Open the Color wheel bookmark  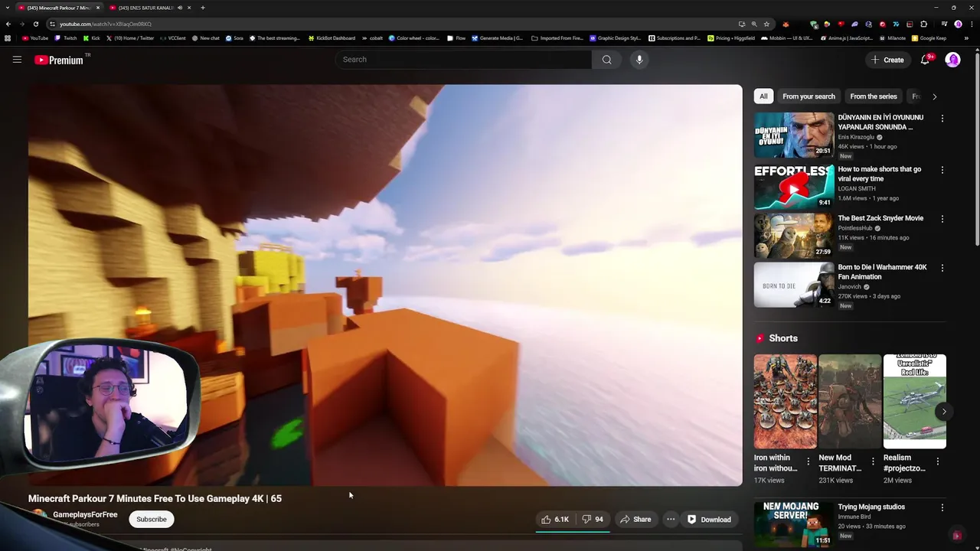(x=414, y=37)
